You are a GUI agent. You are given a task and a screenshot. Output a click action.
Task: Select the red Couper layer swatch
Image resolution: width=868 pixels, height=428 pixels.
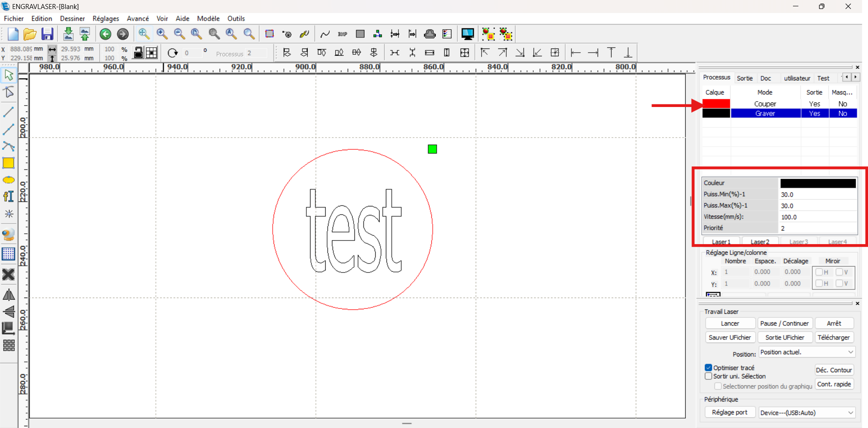point(716,104)
